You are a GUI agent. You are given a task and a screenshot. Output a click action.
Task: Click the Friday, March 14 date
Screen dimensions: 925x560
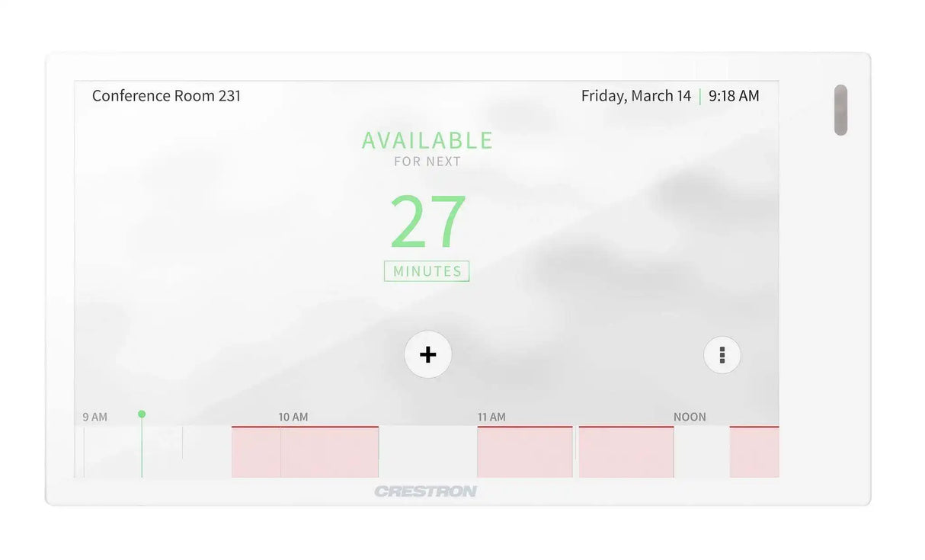[x=635, y=96]
